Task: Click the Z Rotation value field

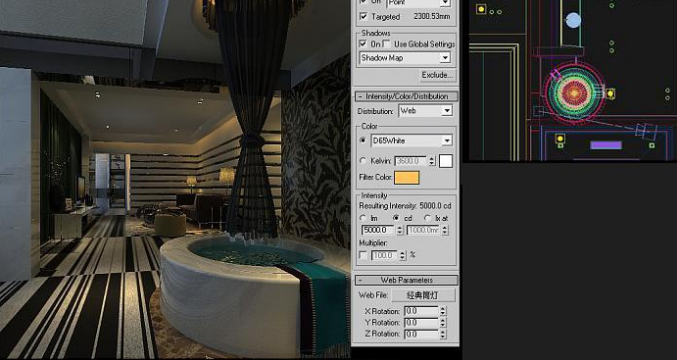Action: (421, 334)
